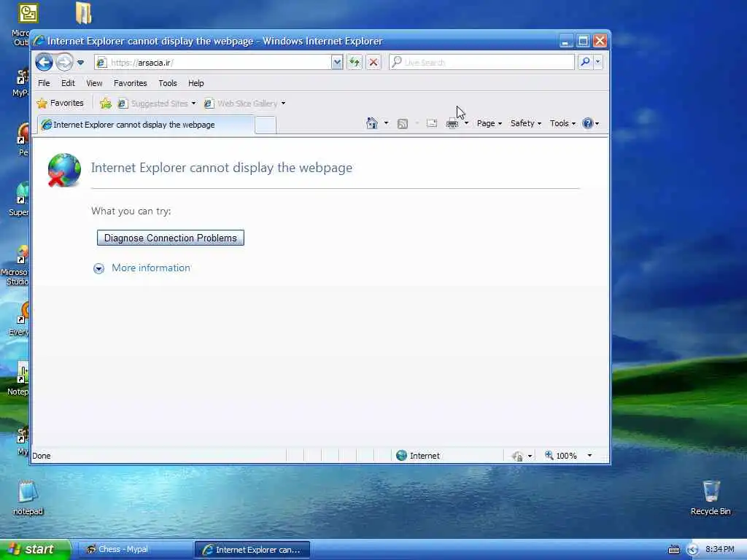
Task: Click the RSS feeds icon
Action: click(x=403, y=124)
